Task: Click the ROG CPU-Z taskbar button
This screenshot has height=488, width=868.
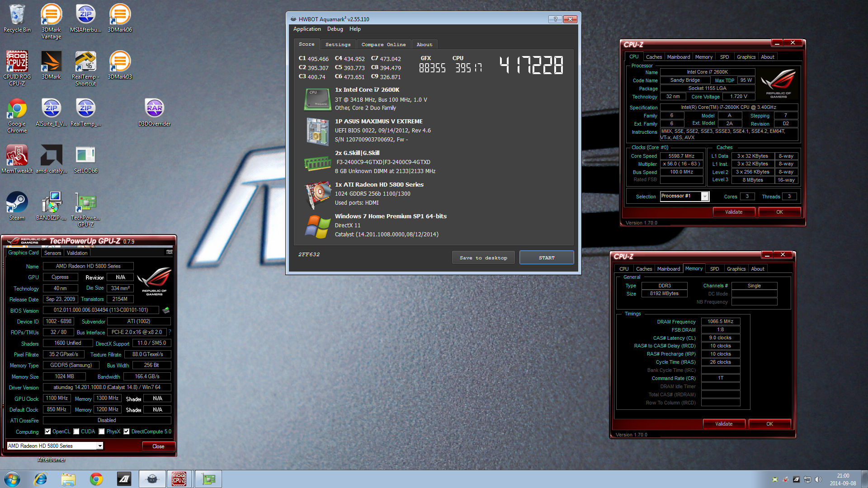Action: click(x=179, y=479)
